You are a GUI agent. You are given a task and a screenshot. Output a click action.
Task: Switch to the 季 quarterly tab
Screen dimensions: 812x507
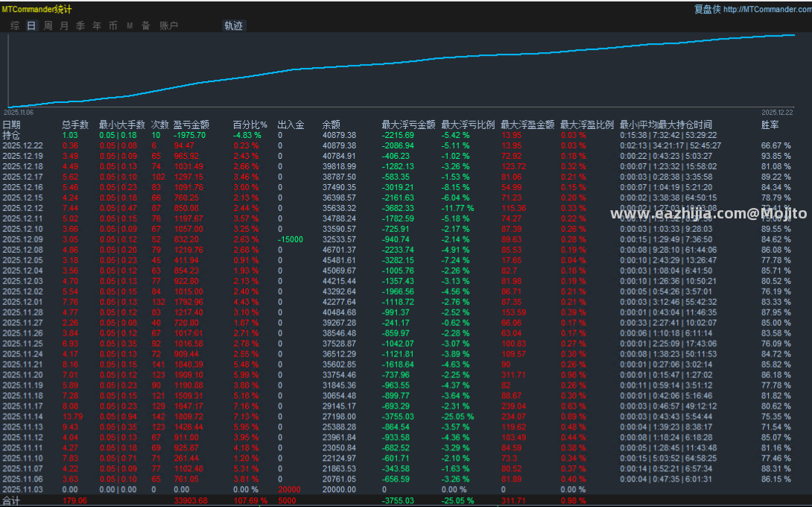(80, 25)
